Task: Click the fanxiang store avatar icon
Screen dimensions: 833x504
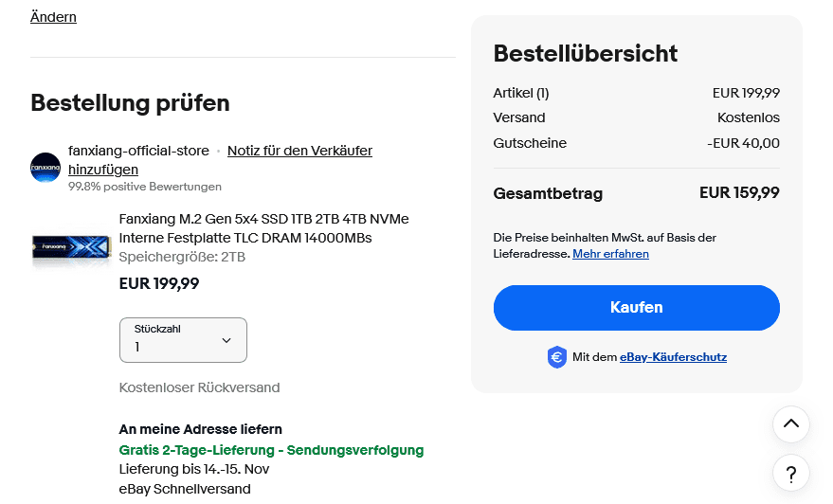Action: (x=45, y=168)
